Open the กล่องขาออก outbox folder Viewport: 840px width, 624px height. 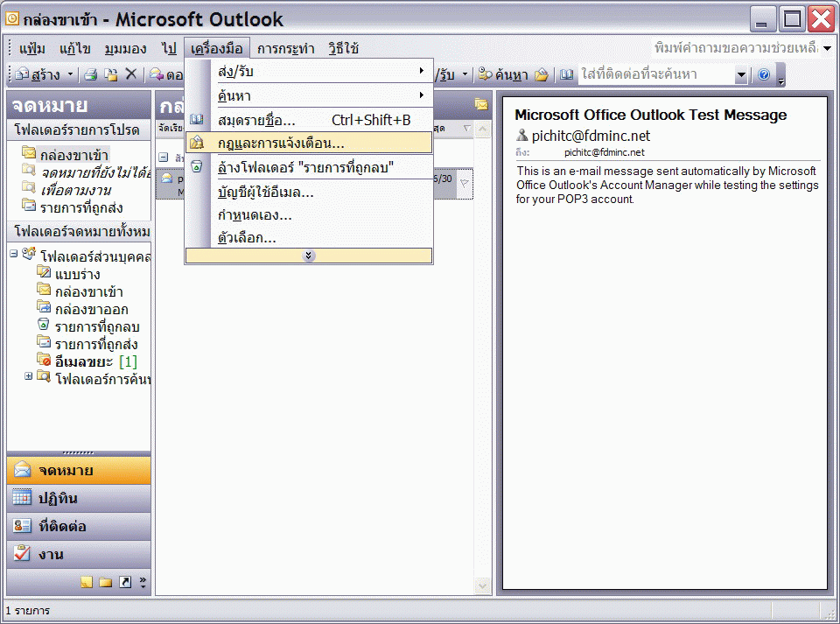(92, 309)
